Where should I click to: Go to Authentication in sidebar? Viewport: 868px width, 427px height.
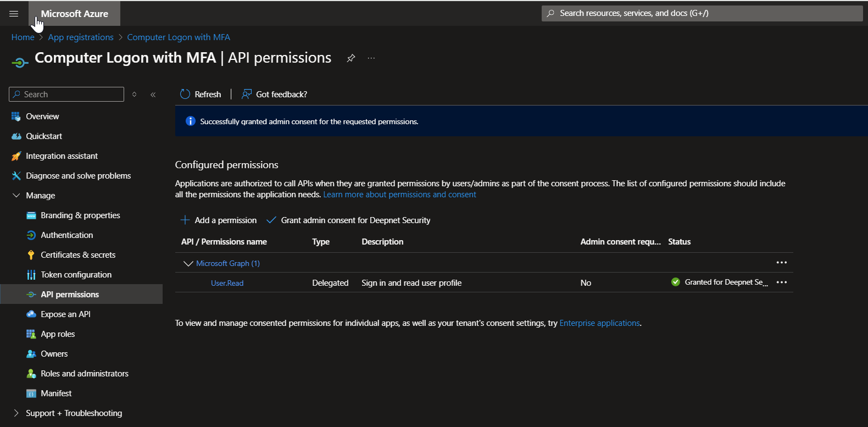[66, 235]
